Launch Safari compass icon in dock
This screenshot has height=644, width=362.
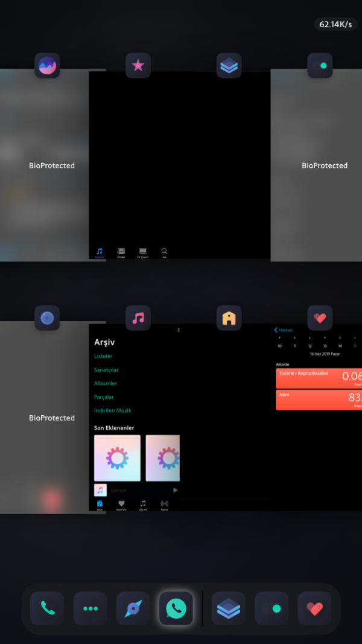[133, 608]
